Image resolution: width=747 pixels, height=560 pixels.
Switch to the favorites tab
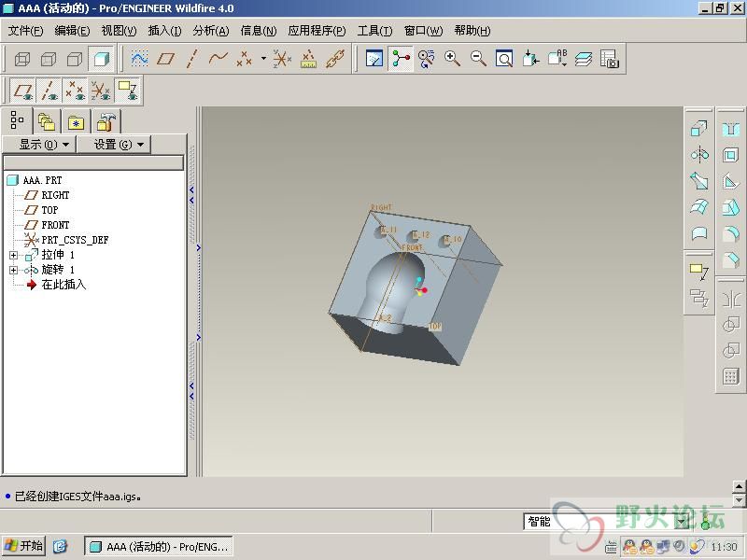[x=77, y=122]
